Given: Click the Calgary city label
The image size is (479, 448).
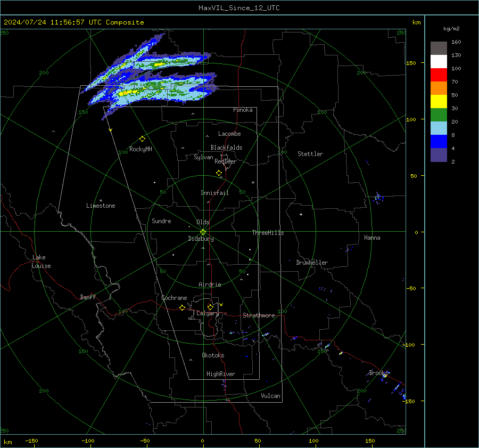Looking at the screenshot, I should (208, 313).
